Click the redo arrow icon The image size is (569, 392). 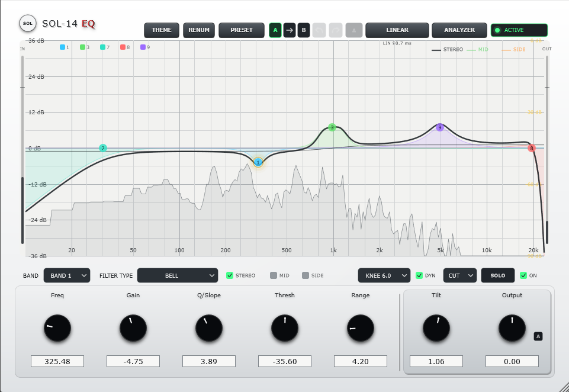pos(336,30)
